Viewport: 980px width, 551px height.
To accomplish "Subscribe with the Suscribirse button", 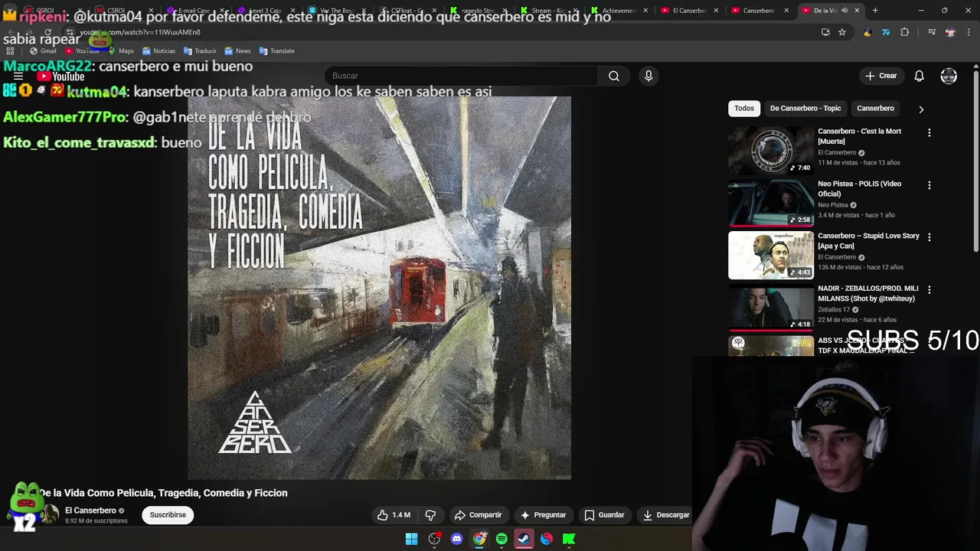I will coord(168,515).
